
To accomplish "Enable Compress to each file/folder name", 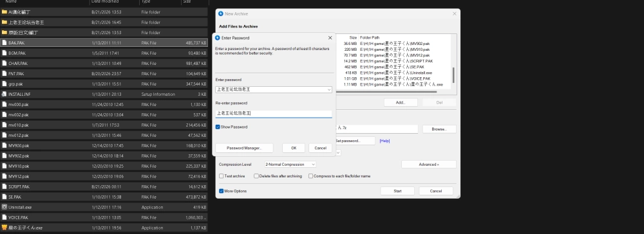I will [310, 176].
